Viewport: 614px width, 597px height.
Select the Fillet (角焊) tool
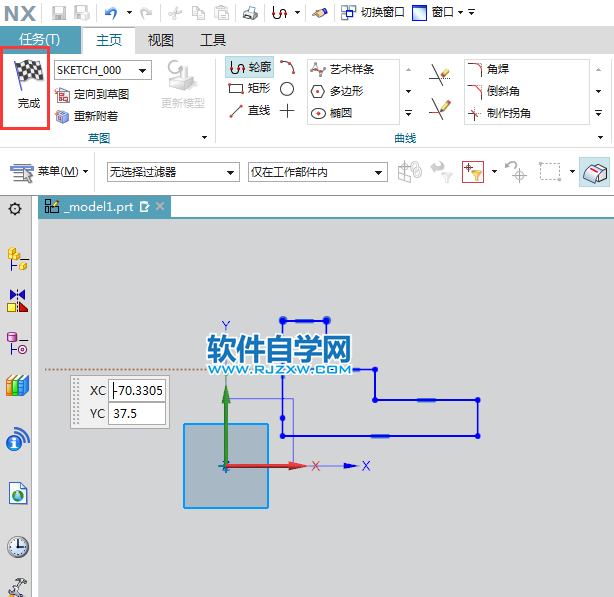[488, 69]
